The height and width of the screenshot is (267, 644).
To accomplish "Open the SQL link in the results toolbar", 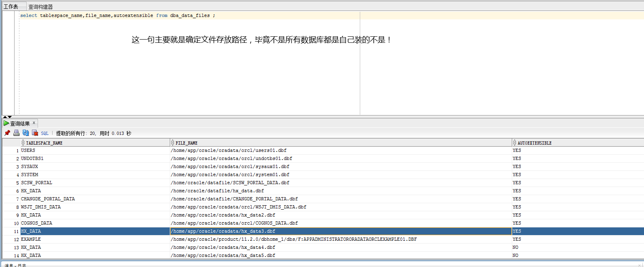I will (x=44, y=133).
